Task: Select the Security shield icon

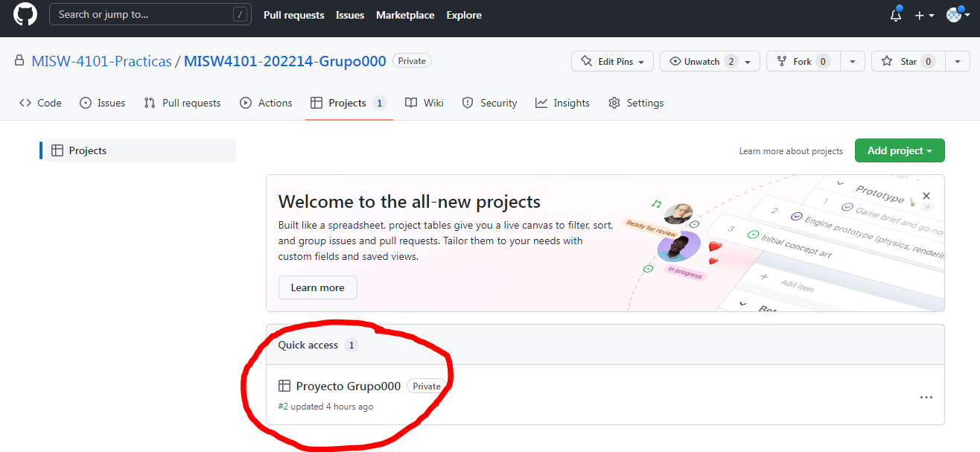Action: click(x=468, y=103)
